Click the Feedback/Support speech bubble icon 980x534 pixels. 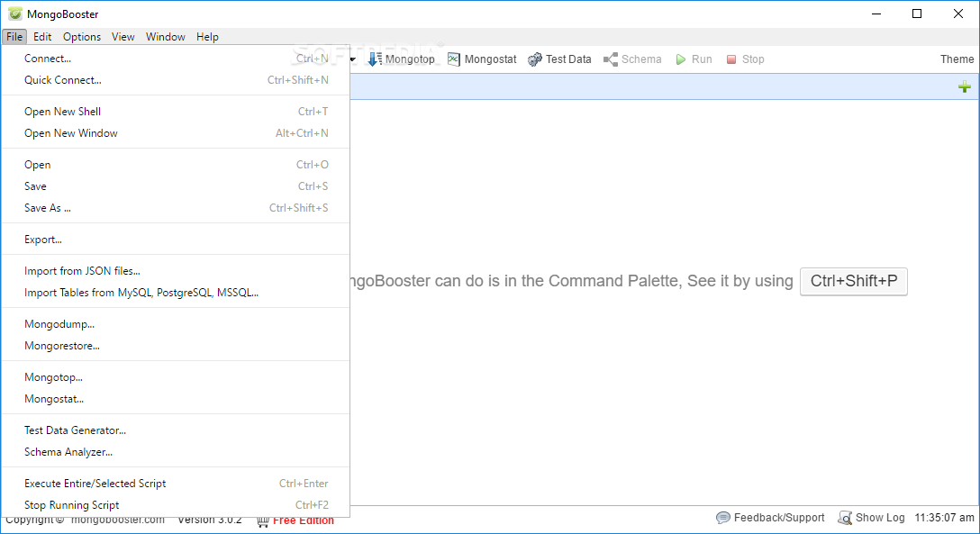[x=723, y=518]
